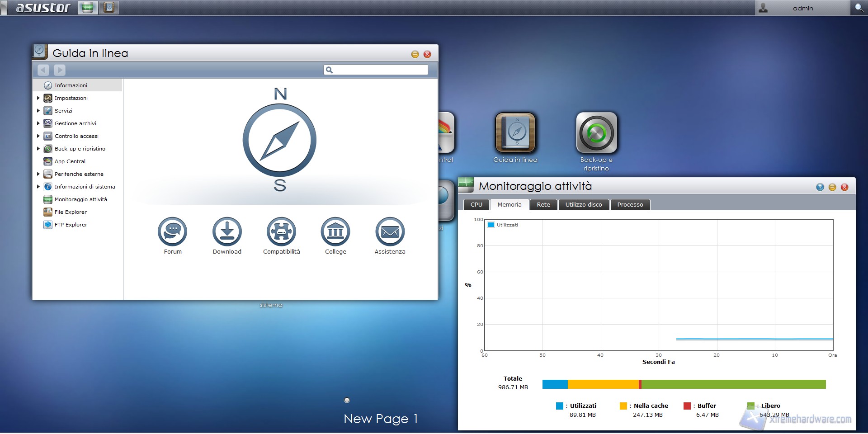Select the New Page 1 page indicator dot

tap(347, 400)
